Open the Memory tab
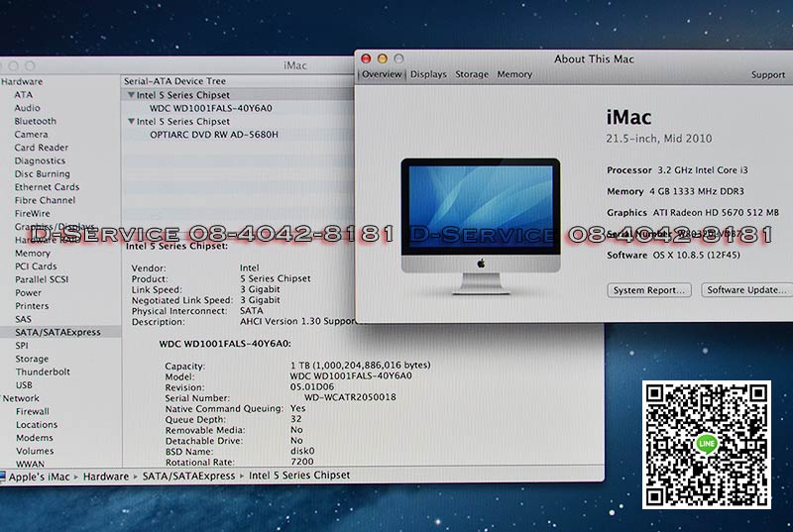This screenshot has height=532, width=793. tap(514, 74)
